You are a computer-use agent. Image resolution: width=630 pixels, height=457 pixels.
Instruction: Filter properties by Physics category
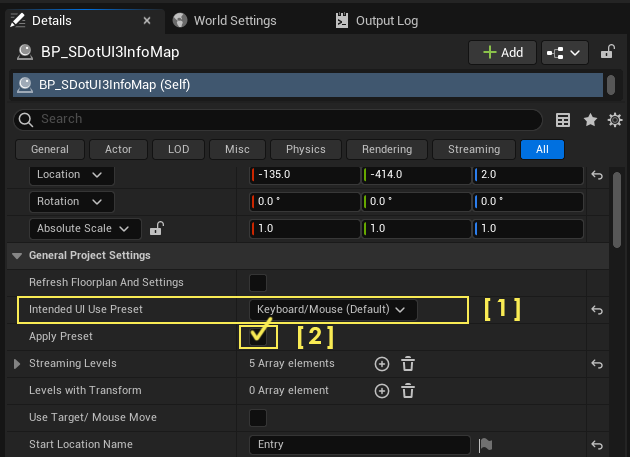[306, 150]
